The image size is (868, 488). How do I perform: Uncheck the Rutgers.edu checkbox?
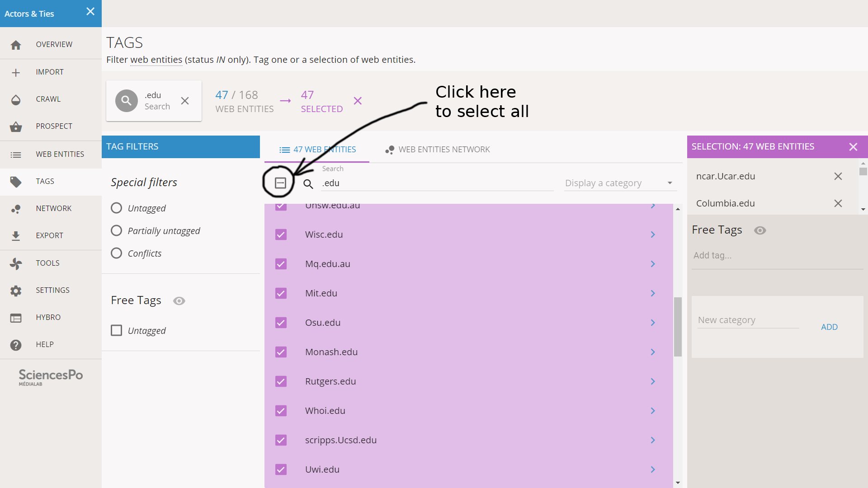[x=281, y=381]
